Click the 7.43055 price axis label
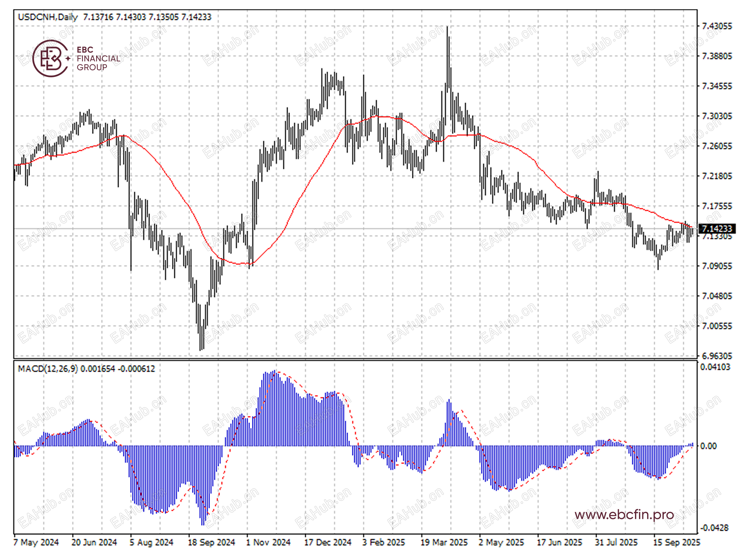This screenshot has width=750, height=560. pyautogui.click(x=716, y=26)
